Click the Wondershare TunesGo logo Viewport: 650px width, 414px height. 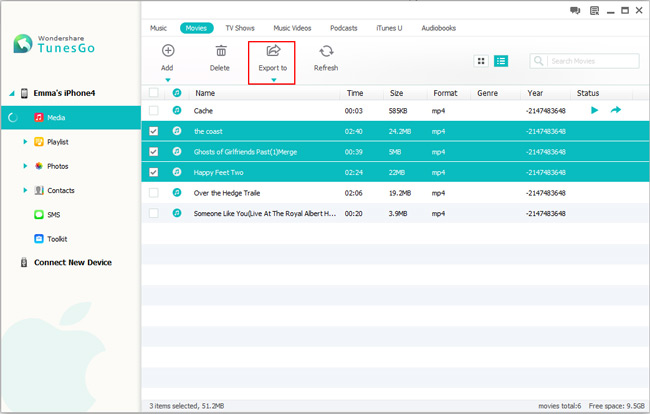click(x=54, y=44)
